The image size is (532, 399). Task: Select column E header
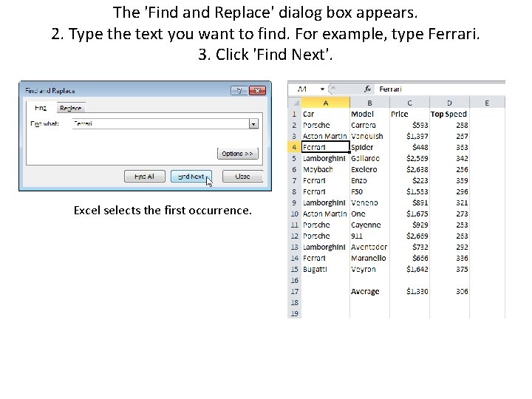(x=487, y=103)
